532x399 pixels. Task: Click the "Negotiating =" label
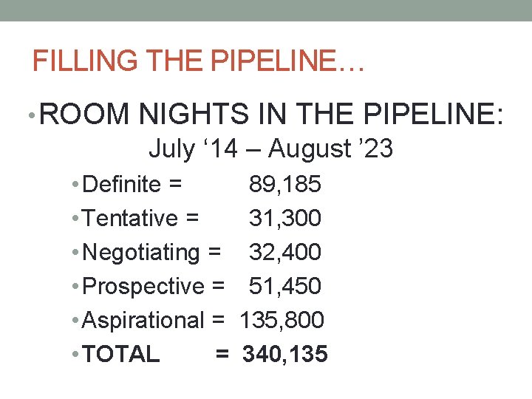click(x=152, y=252)
